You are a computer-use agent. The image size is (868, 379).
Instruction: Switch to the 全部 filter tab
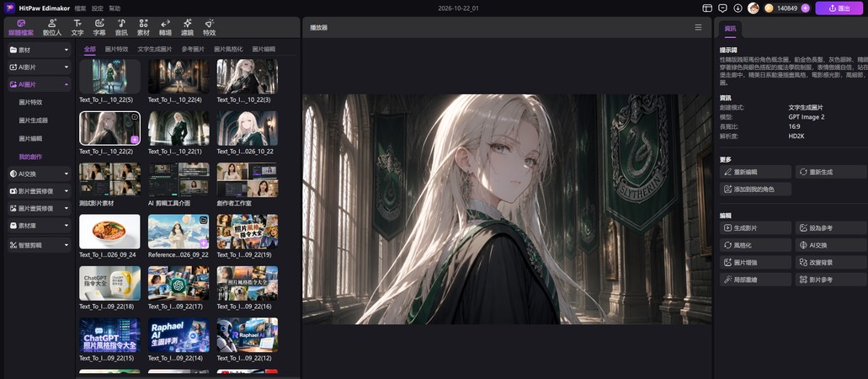click(90, 50)
